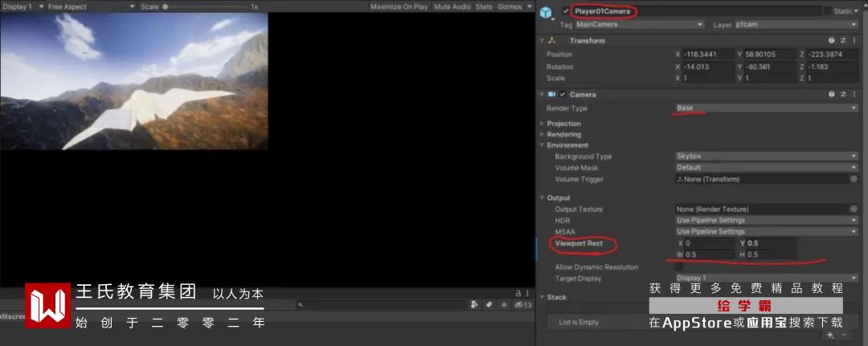Collapse the Transform component
The height and width of the screenshot is (346, 868).
542,41
